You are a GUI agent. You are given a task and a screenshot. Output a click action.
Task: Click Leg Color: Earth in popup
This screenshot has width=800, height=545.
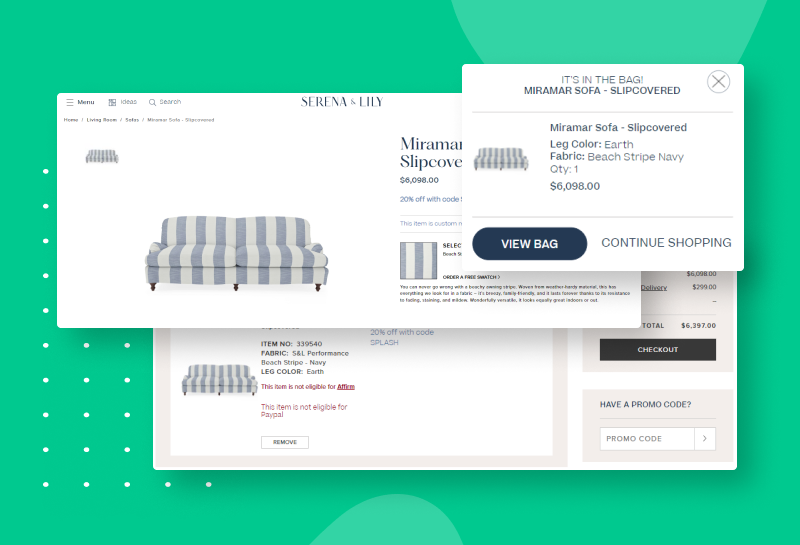click(591, 144)
